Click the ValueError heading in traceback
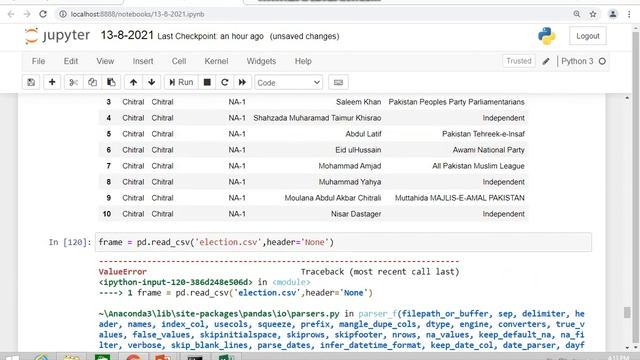The height and width of the screenshot is (360, 640). (122, 272)
